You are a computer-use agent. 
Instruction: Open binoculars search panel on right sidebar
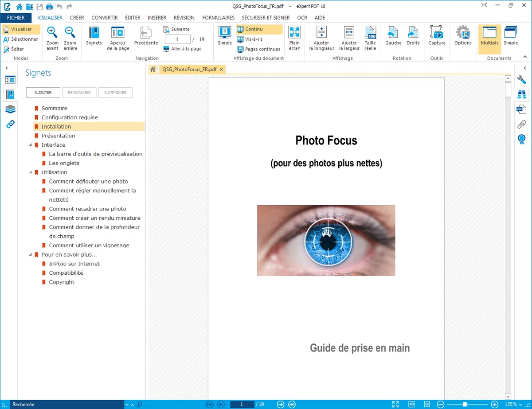point(522,94)
